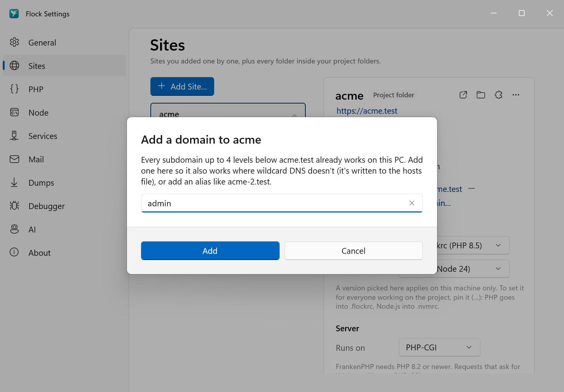Click the envelope icon for Mail
The image size is (564, 392).
coord(14,159)
